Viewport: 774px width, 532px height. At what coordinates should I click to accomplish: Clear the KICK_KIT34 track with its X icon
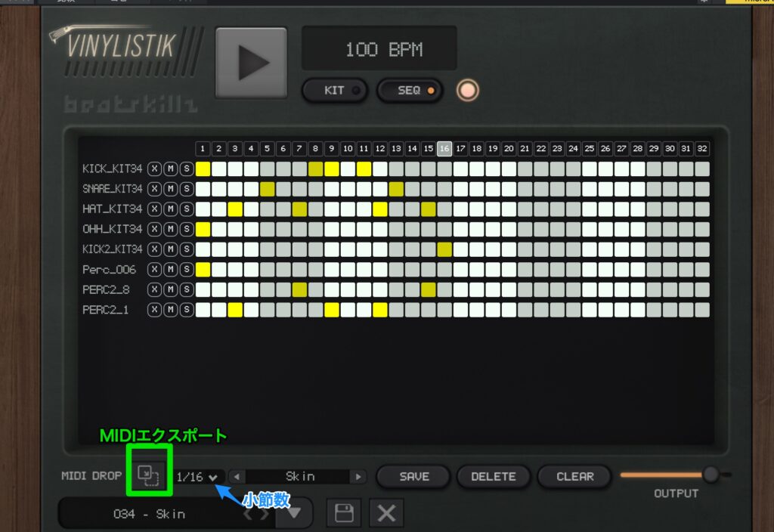(154, 169)
